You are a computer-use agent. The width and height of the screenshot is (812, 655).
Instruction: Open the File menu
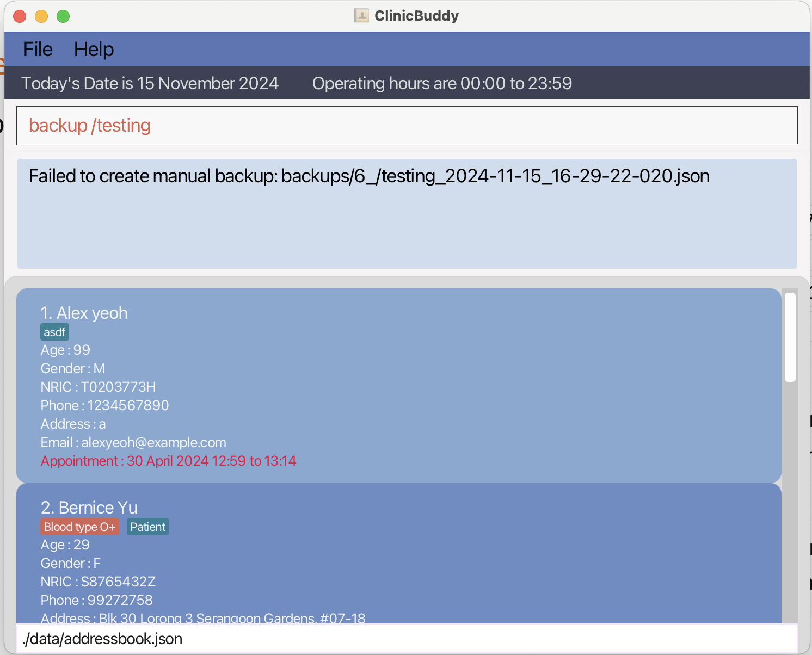[38, 50]
